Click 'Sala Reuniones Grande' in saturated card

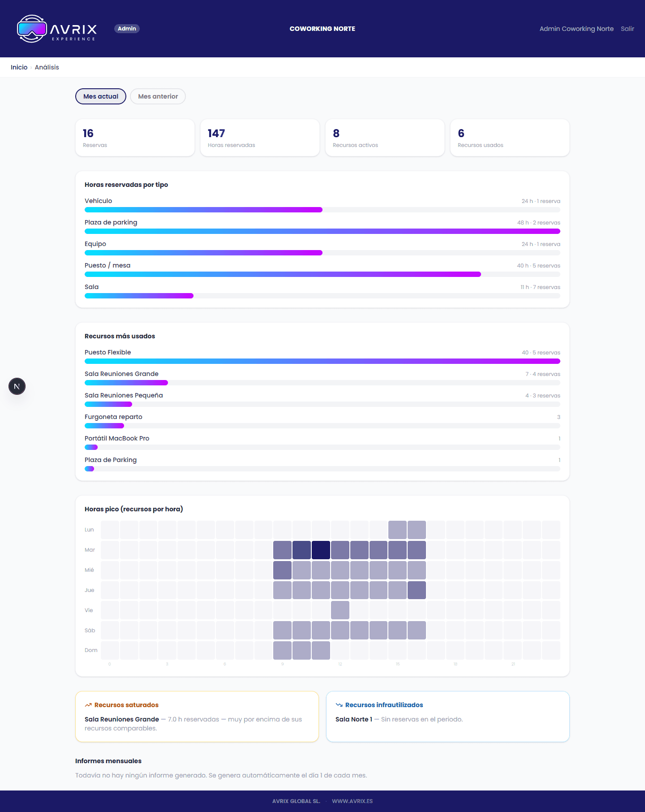(122, 719)
